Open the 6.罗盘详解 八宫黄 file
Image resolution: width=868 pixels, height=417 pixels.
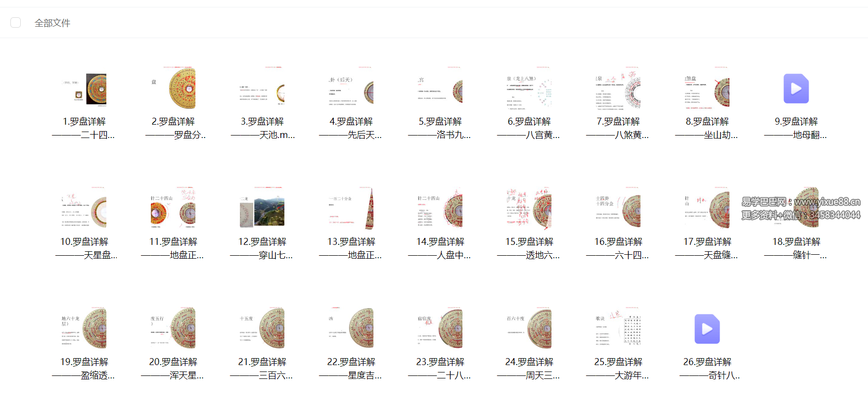[x=529, y=89]
